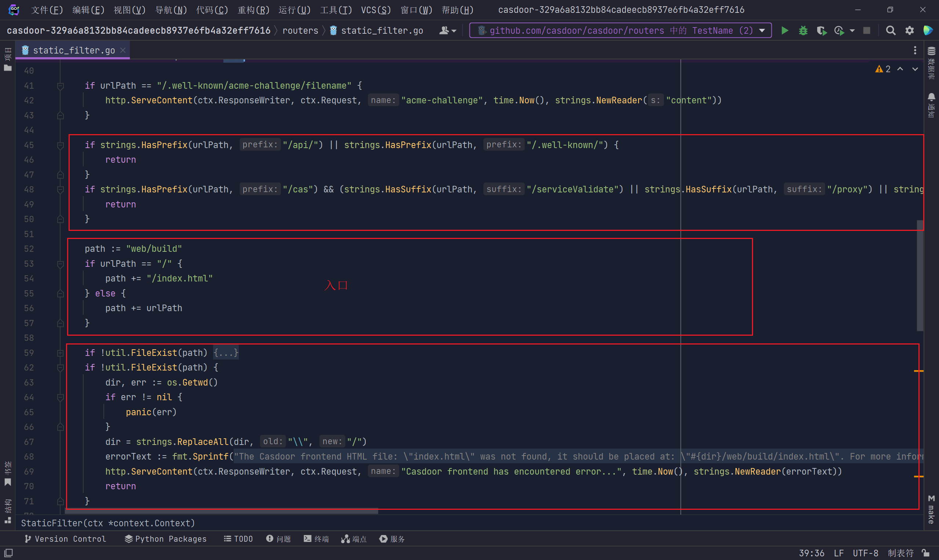Viewport: 939px width, 560px height.
Task: Toggle tool window bars icon in status bar
Action: 8,553
